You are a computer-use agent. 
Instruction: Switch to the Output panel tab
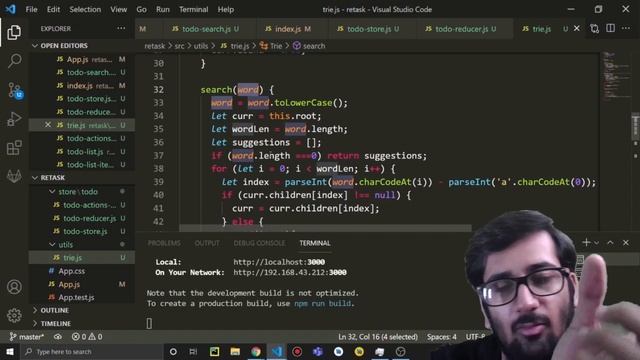[x=207, y=243]
